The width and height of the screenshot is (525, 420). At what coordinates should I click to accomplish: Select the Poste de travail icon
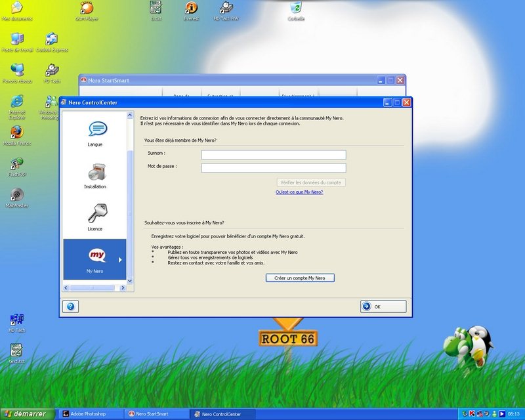(18, 43)
